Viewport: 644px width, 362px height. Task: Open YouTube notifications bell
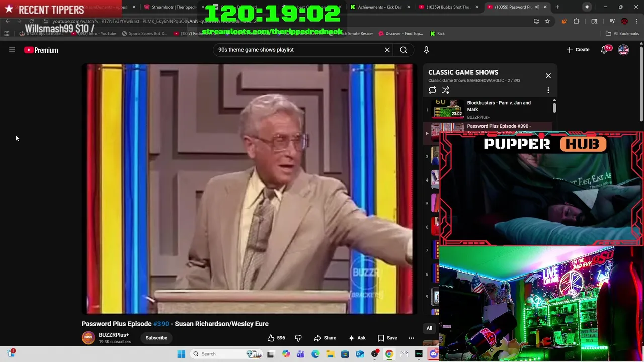[605, 50]
